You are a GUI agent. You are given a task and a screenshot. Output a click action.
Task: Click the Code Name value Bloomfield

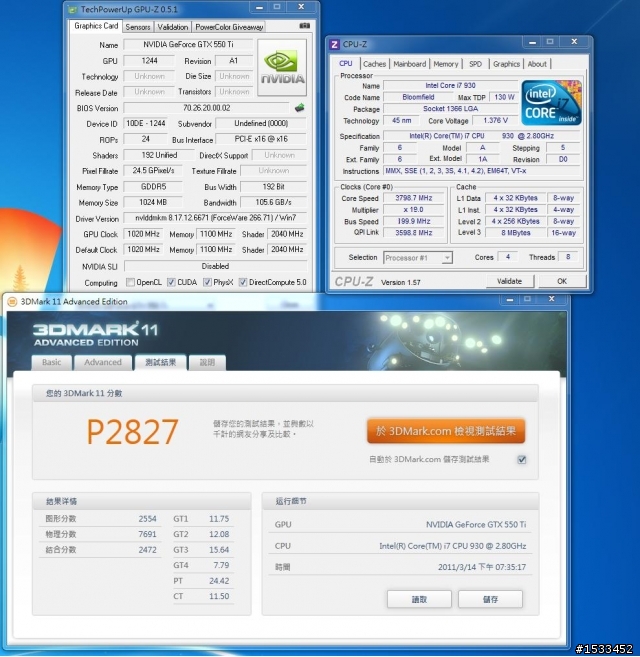coord(418,97)
